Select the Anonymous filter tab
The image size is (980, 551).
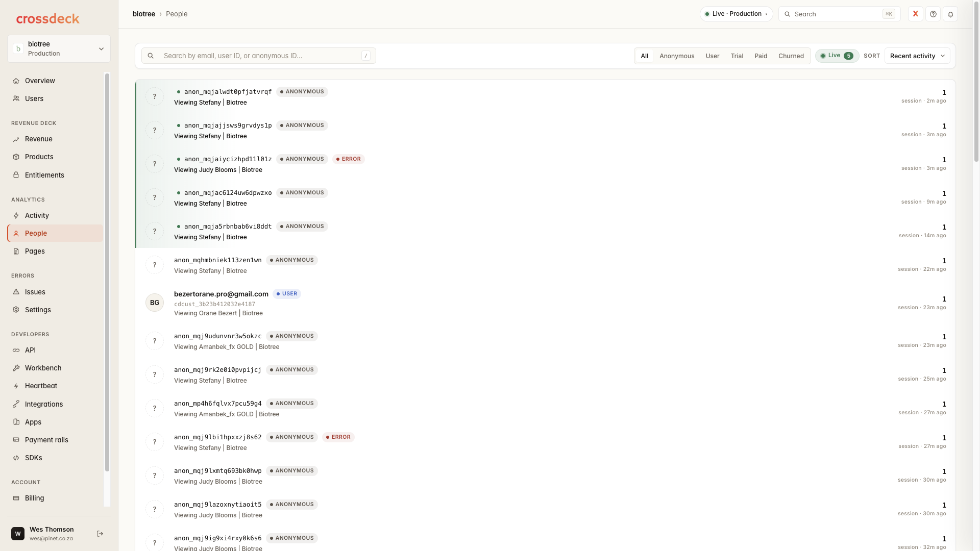677,56
